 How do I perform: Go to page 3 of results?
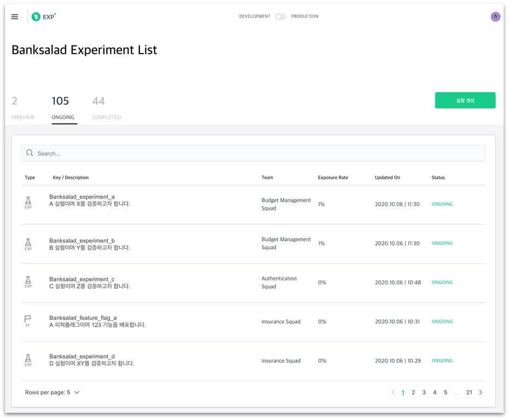coord(424,392)
